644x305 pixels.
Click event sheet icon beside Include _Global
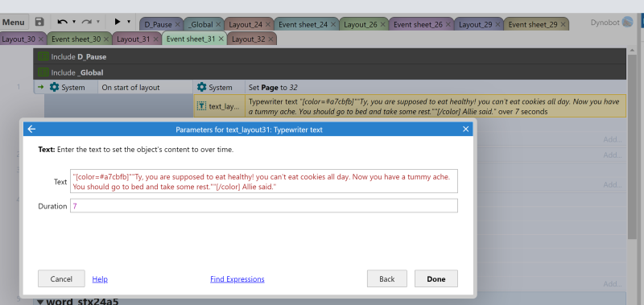click(x=43, y=72)
